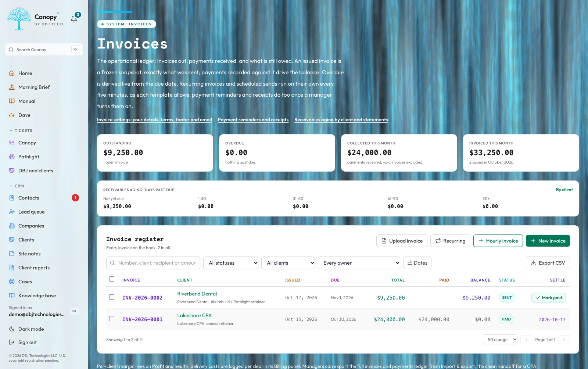Open the Recurring invoices button
The height and width of the screenshot is (369, 588).
click(450, 241)
